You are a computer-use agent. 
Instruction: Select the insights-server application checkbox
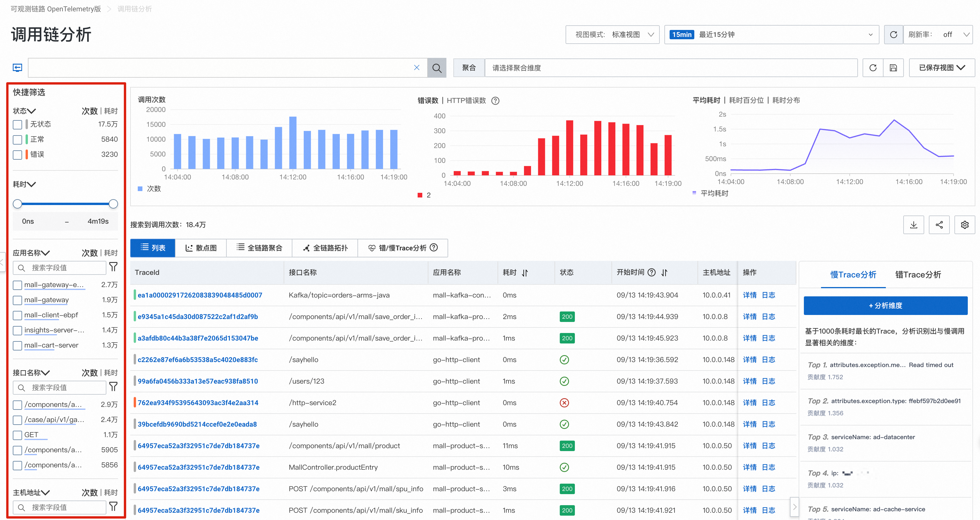(x=17, y=330)
